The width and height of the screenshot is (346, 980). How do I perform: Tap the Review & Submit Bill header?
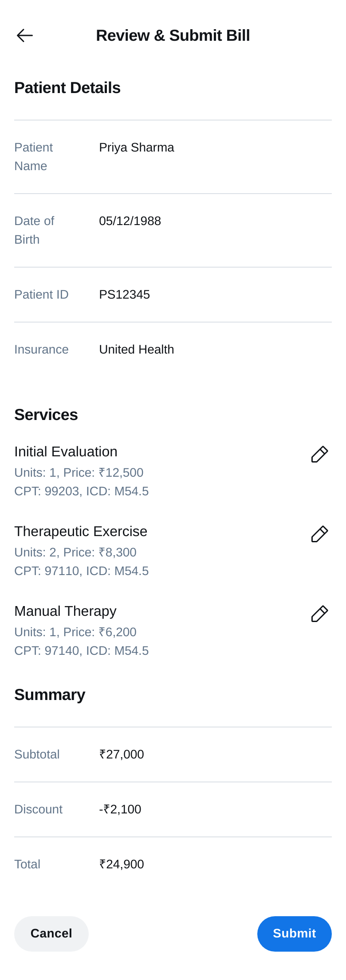173,35
